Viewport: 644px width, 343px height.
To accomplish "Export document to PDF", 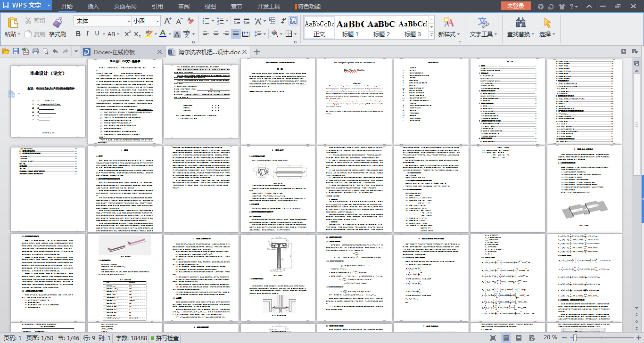I will coord(25,51).
